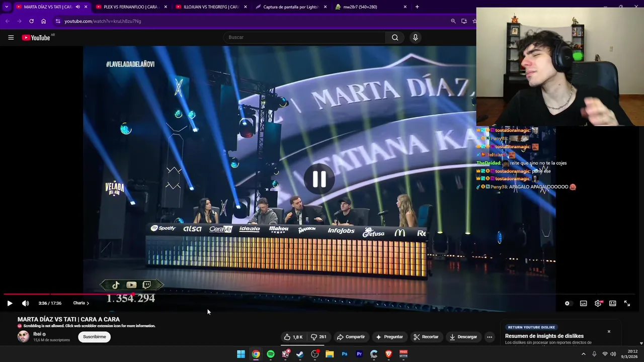Click the large pause overlay in video
This screenshot has width=644, height=362.
click(319, 179)
